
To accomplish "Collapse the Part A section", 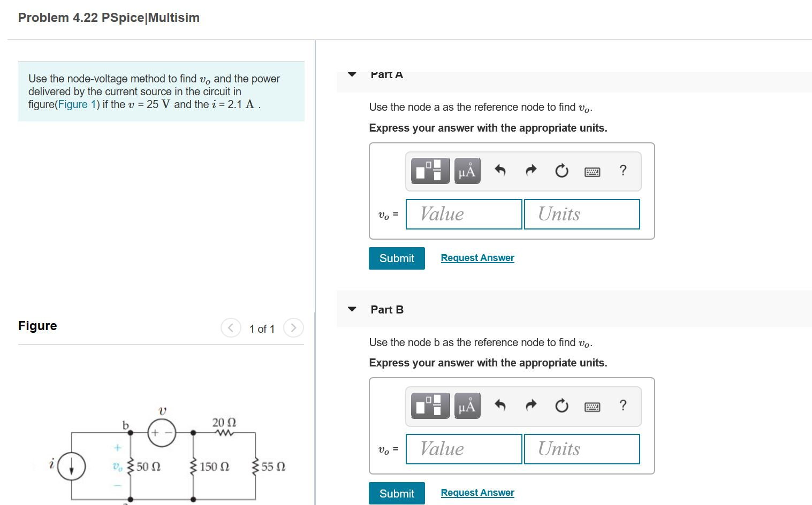I will (x=351, y=74).
